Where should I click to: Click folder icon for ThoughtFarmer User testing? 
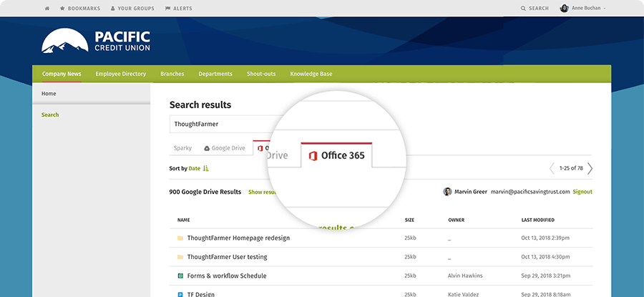(x=180, y=257)
